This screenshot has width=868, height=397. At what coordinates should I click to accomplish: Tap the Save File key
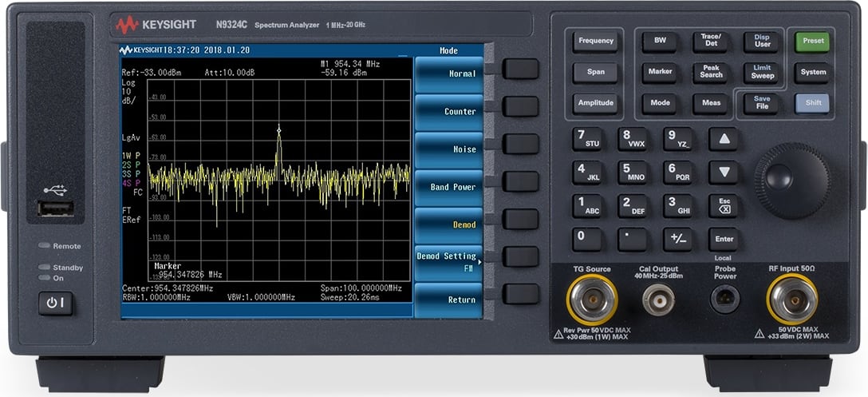pos(762,104)
